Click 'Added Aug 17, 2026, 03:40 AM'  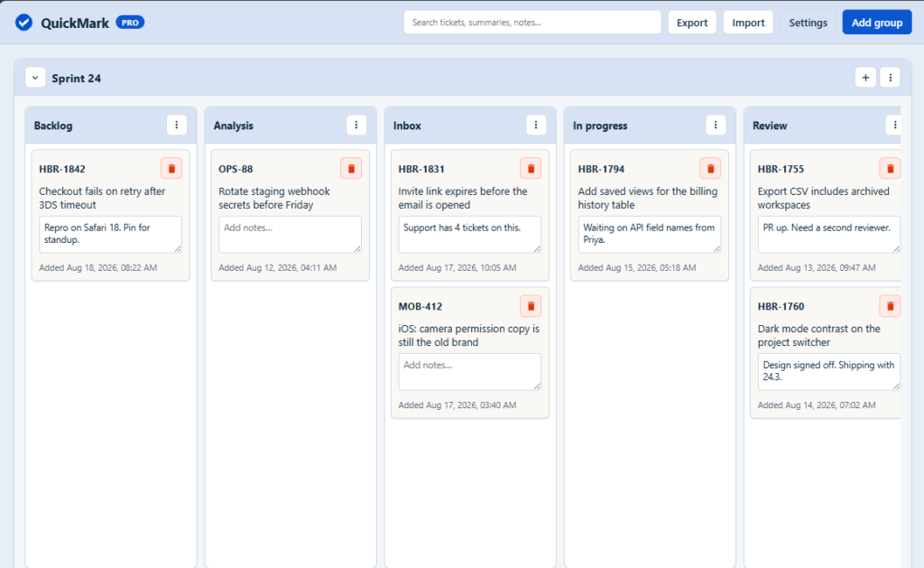pos(457,405)
